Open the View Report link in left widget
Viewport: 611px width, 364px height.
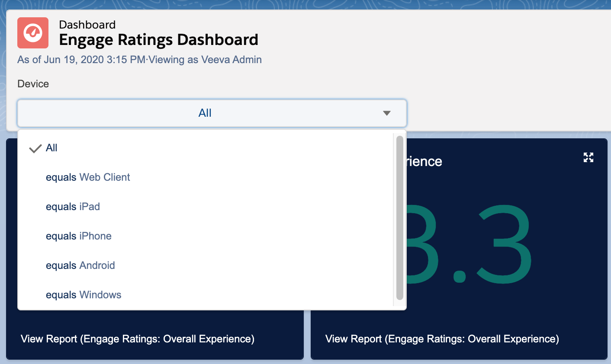(x=138, y=339)
